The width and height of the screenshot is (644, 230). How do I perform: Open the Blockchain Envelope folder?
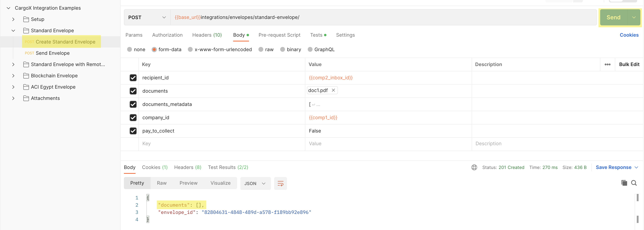point(54,76)
